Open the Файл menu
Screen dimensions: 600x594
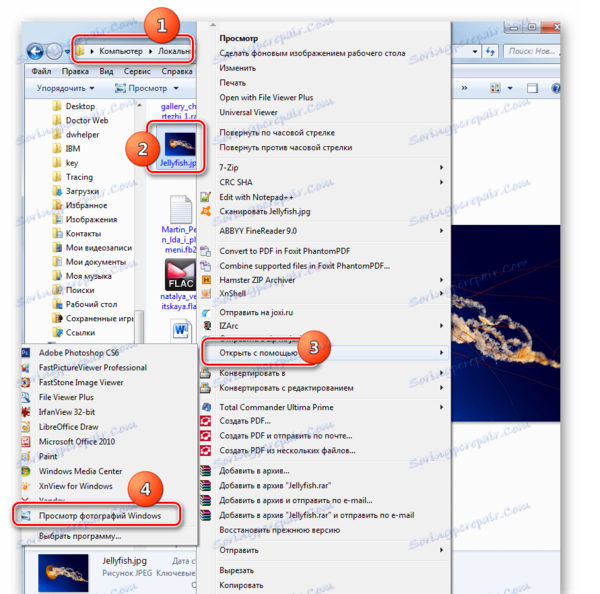tap(41, 71)
